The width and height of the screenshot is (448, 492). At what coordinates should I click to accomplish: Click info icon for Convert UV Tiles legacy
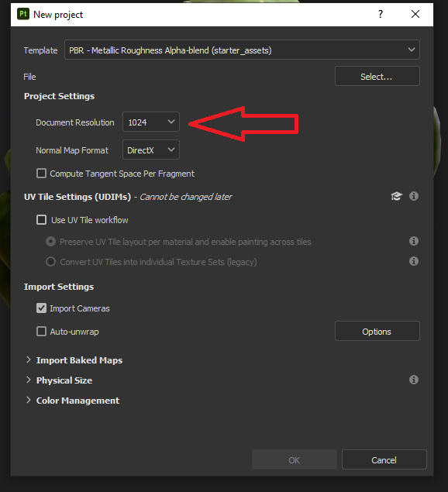[x=414, y=261]
